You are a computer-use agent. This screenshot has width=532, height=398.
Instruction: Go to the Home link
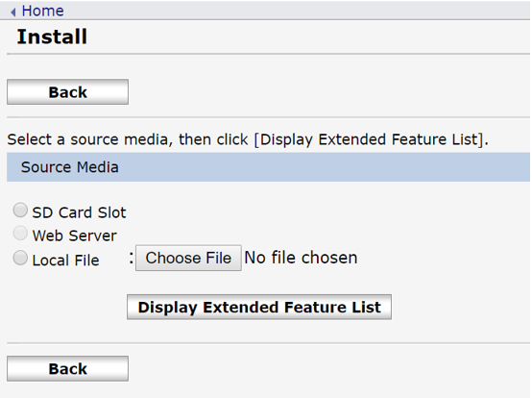point(43,11)
